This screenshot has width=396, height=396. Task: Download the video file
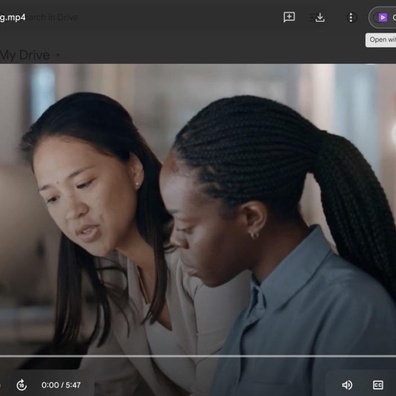point(320,17)
